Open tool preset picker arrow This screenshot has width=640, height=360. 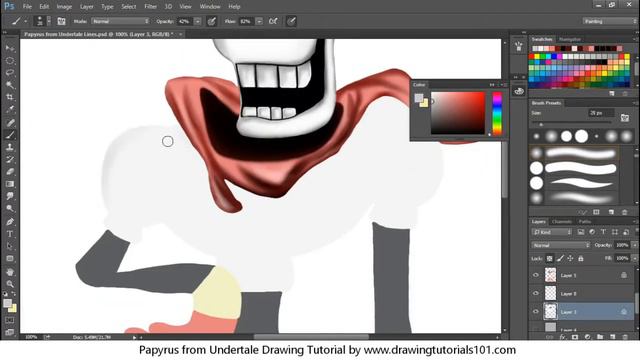click(26, 21)
